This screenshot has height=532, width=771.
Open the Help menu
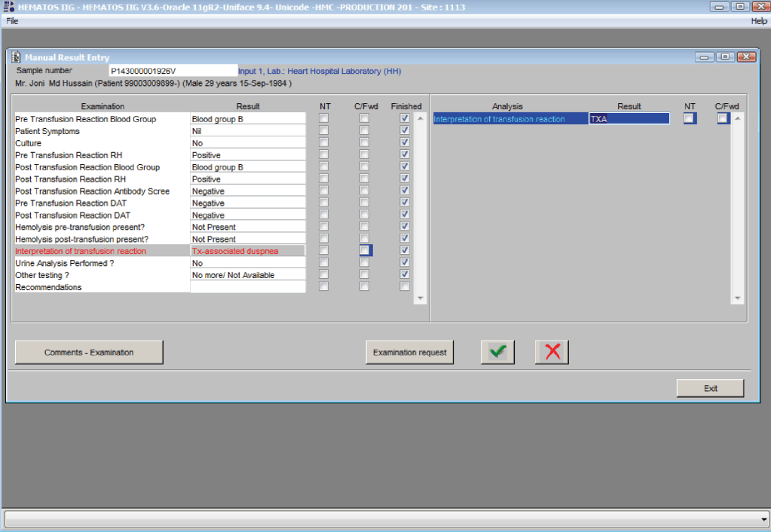point(758,21)
